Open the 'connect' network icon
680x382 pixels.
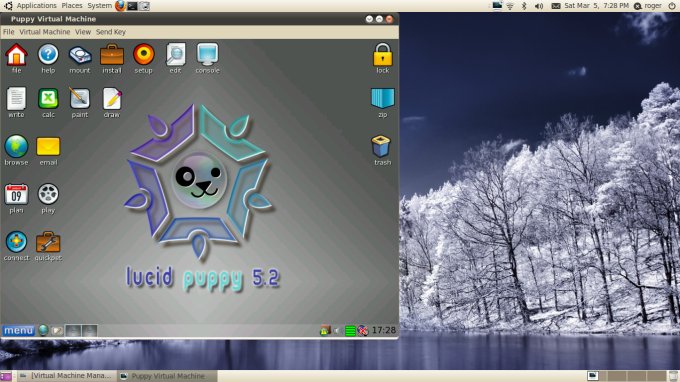pos(16,242)
